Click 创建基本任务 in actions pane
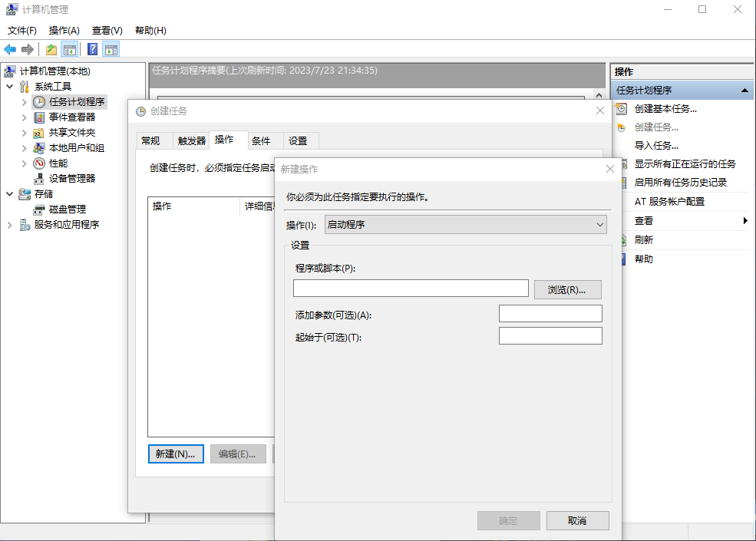This screenshot has width=756, height=541. 665,109
